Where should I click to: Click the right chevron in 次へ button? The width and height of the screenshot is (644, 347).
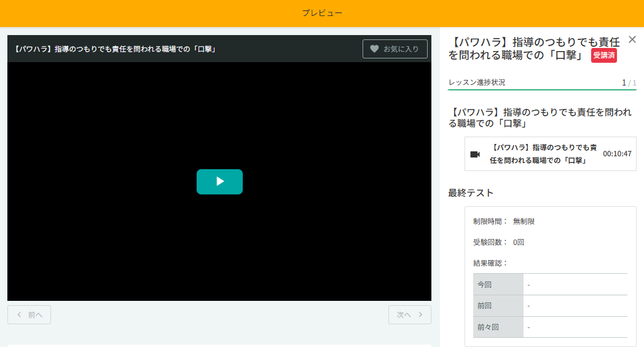[420, 314]
